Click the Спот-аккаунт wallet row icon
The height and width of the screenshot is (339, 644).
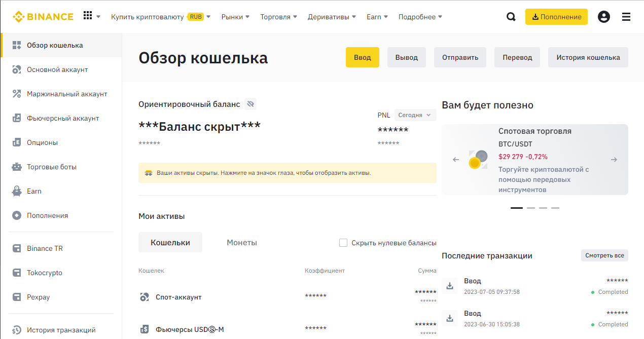(x=144, y=297)
